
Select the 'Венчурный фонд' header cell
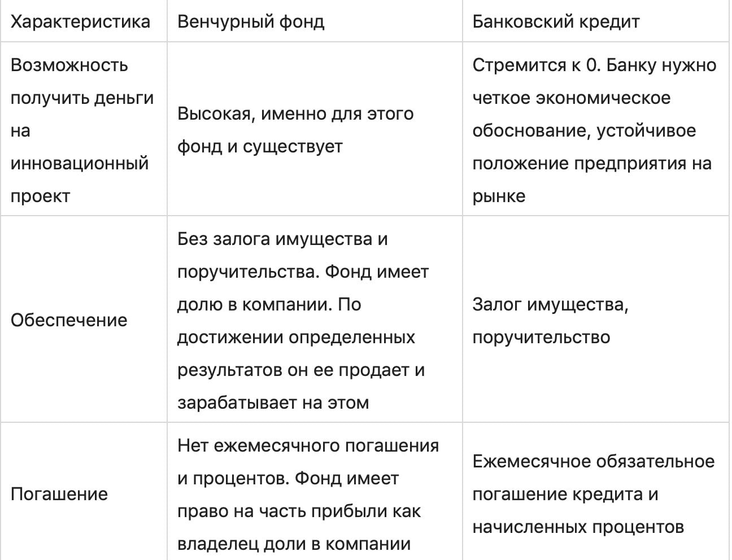click(251, 22)
